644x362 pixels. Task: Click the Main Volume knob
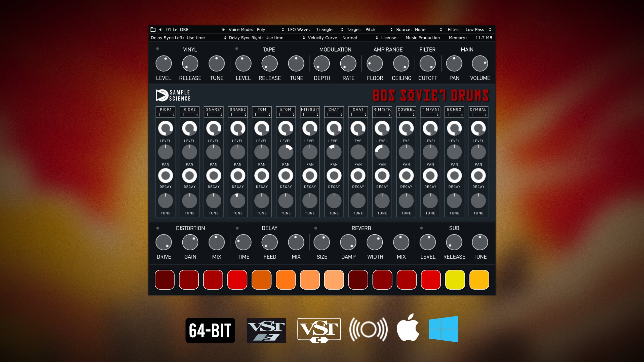tap(480, 64)
